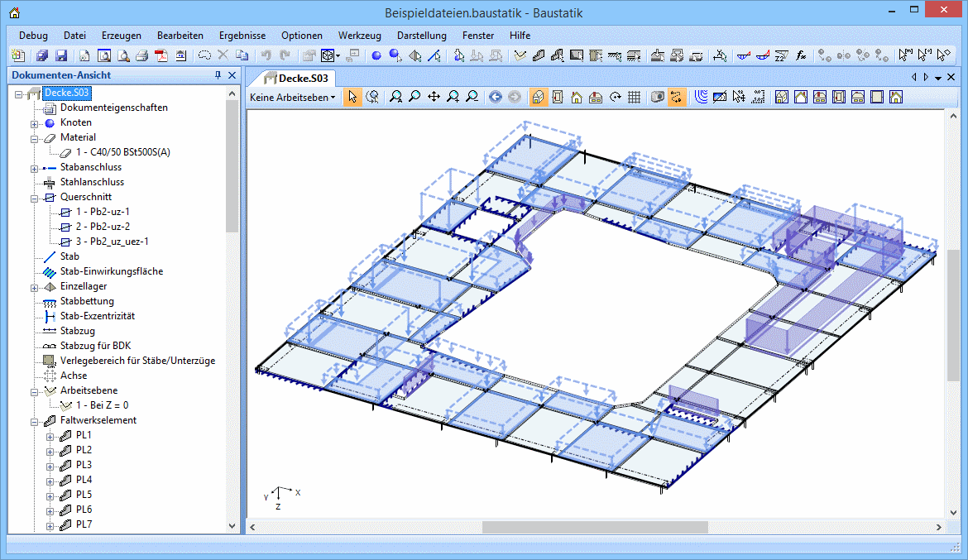
Task: Click the pan (four-arrow cross) tool
Action: coord(434,97)
